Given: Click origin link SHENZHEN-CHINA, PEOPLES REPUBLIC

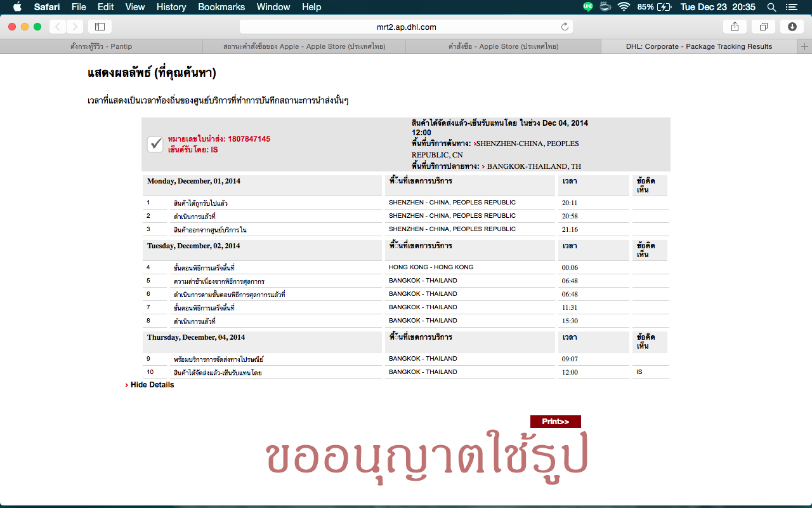Looking at the screenshot, I should pos(495,149).
